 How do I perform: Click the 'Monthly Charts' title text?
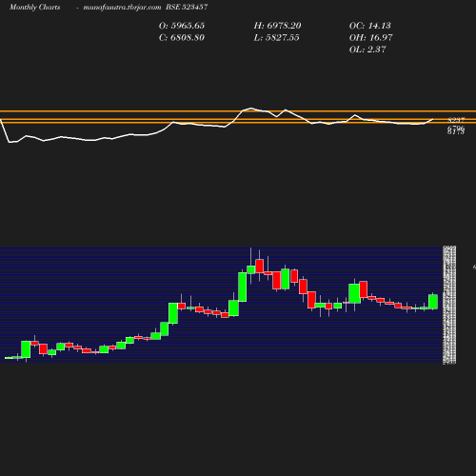coord(35,7)
